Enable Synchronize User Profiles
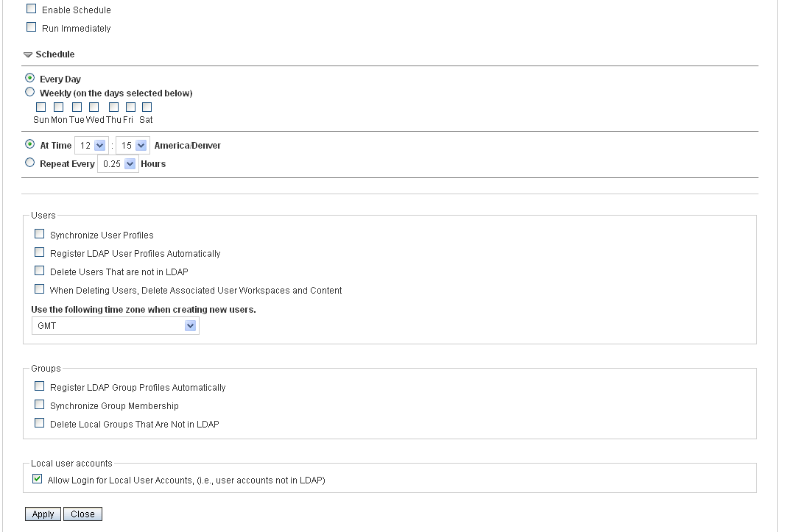 [x=40, y=234]
